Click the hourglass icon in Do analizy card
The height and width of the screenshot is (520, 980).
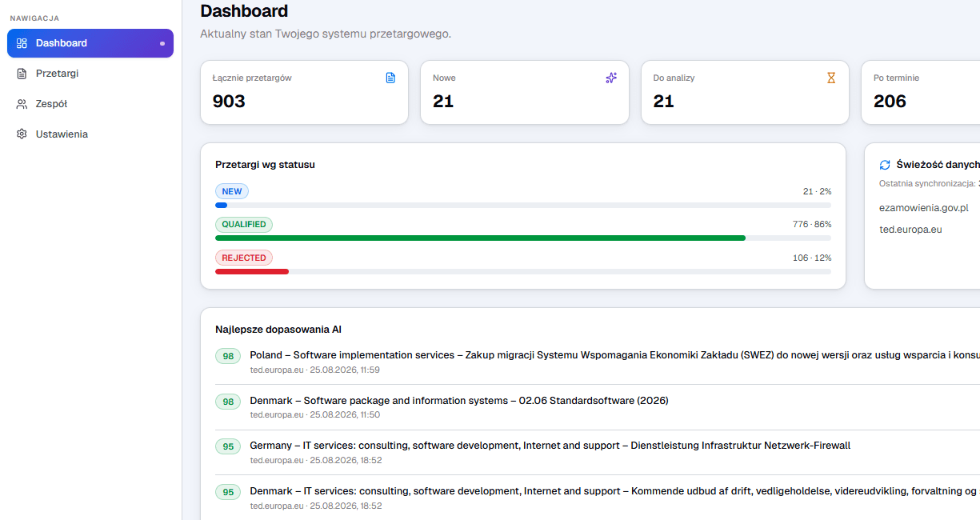(x=831, y=78)
